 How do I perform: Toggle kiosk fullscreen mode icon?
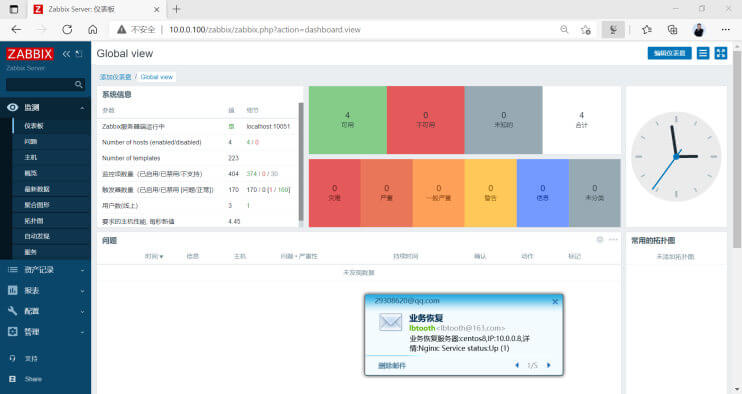pyautogui.click(x=721, y=53)
